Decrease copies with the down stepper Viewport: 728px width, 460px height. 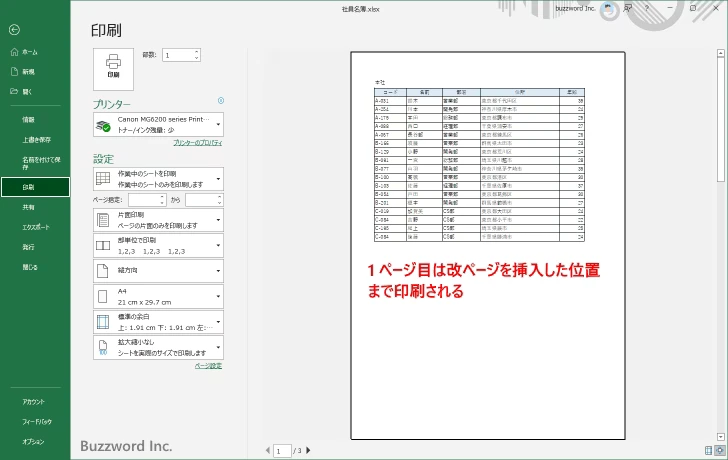(197, 58)
